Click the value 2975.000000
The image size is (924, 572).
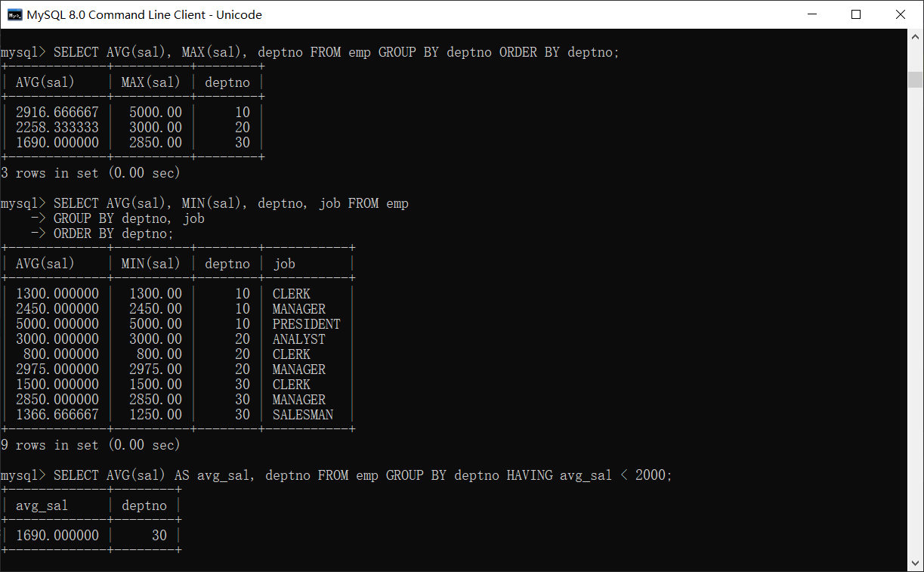[x=57, y=369]
